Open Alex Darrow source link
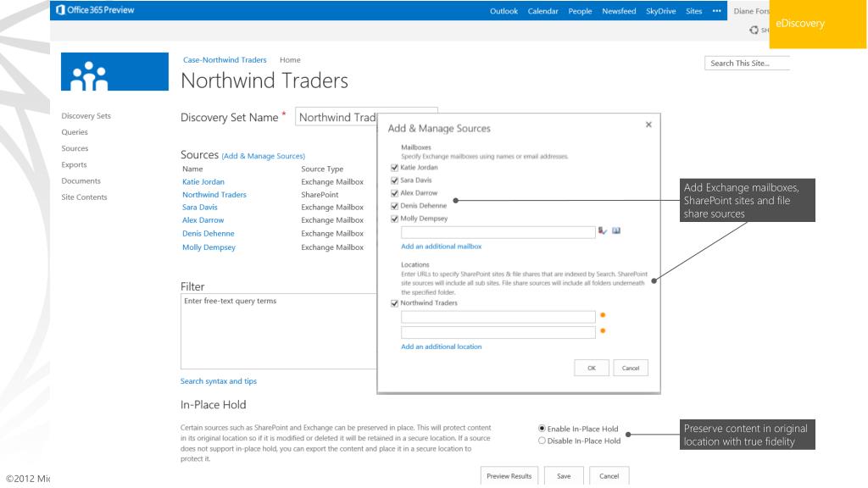This screenshot has width=868, height=488. (203, 220)
